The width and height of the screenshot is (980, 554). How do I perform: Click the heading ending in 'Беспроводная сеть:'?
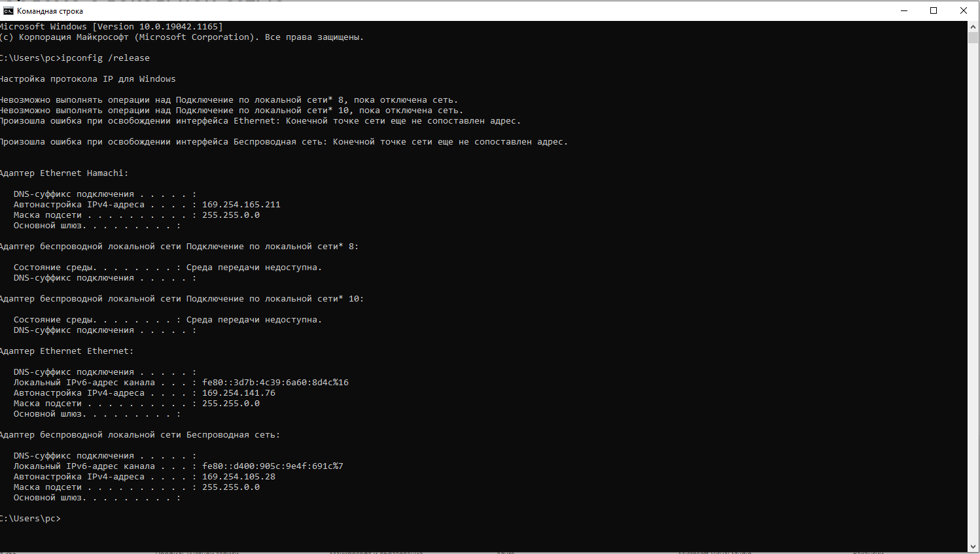139,435
